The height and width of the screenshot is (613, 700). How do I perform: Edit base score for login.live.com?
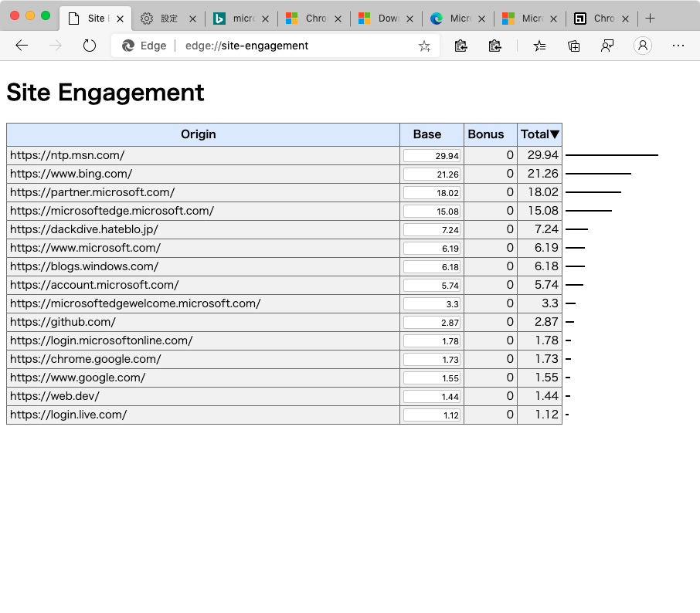[x=432, y=415]
